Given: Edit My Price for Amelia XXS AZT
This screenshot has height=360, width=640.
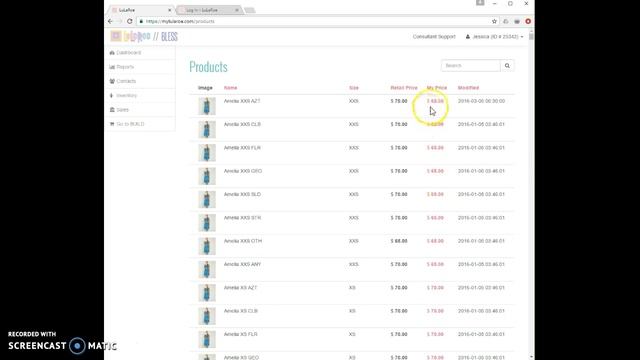Looking at the screenshot, I should coord(435,101).
